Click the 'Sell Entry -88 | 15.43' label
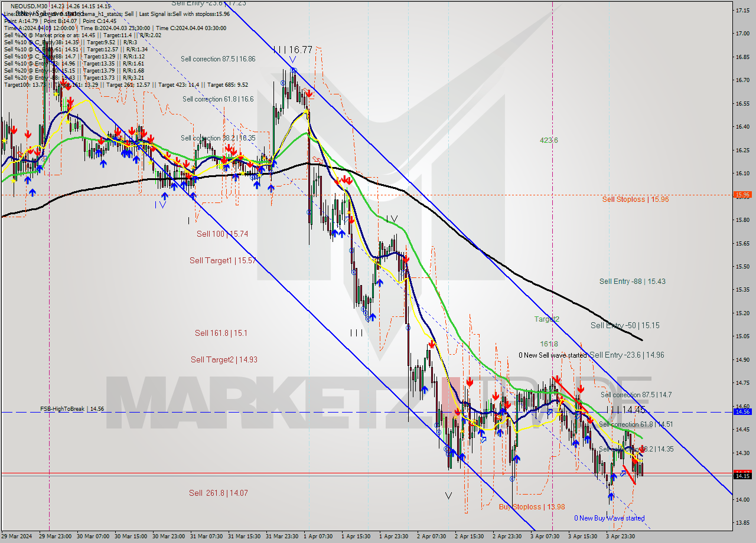 [632, 282]
